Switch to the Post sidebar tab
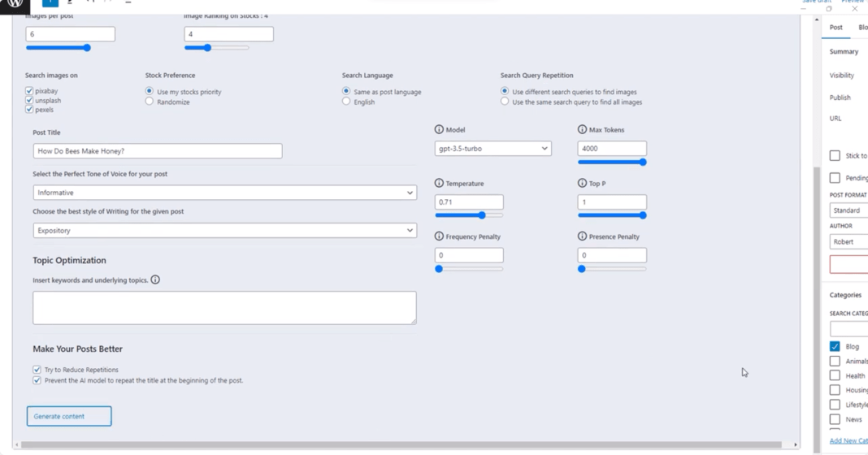Image resolution: width=868 pixels, height=455 pixels. coord(835,28)
